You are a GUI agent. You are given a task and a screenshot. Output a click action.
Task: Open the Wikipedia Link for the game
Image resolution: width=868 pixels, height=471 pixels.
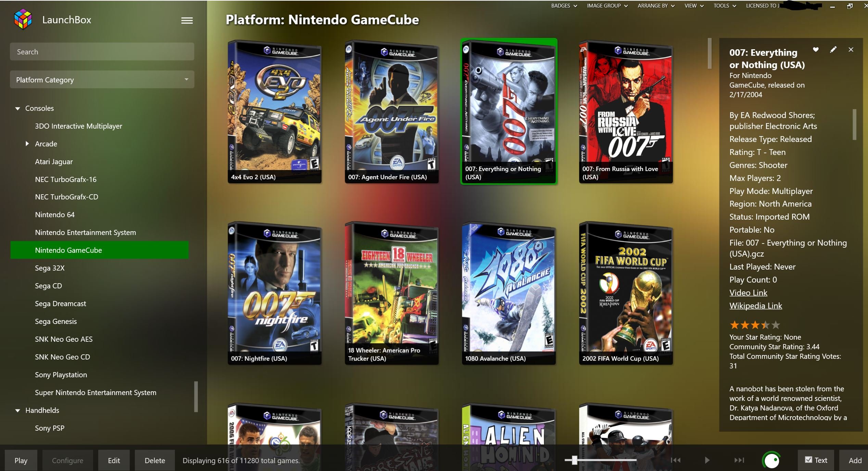pos(756,306)
